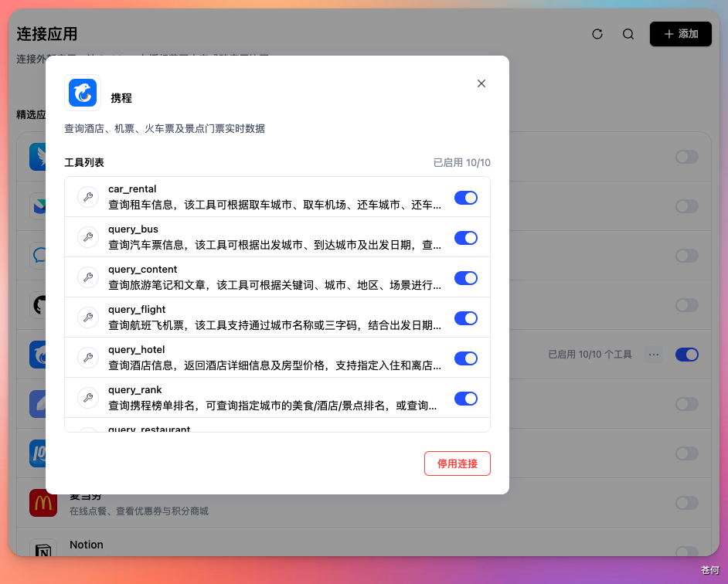Click the McDonald's logo icon
The image size is (728, 584).
point(43,503)
